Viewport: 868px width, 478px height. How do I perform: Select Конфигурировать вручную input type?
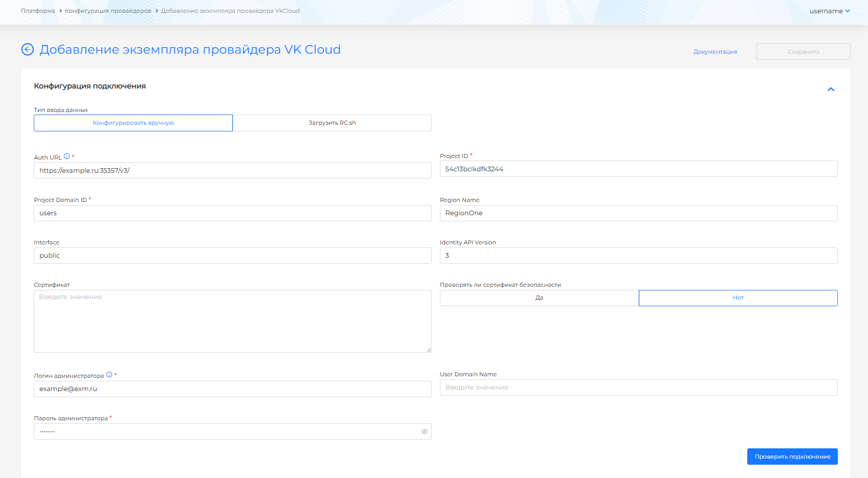pos(133,123)
